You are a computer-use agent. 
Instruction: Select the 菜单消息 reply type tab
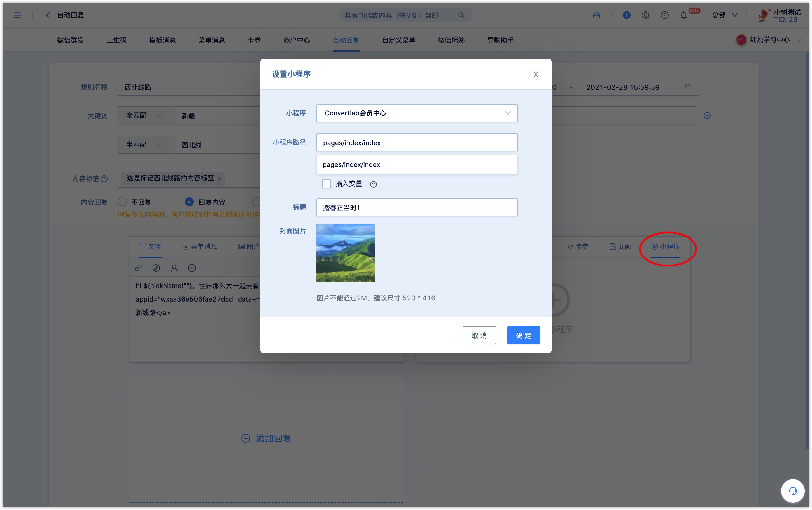[x=200, y=247]
